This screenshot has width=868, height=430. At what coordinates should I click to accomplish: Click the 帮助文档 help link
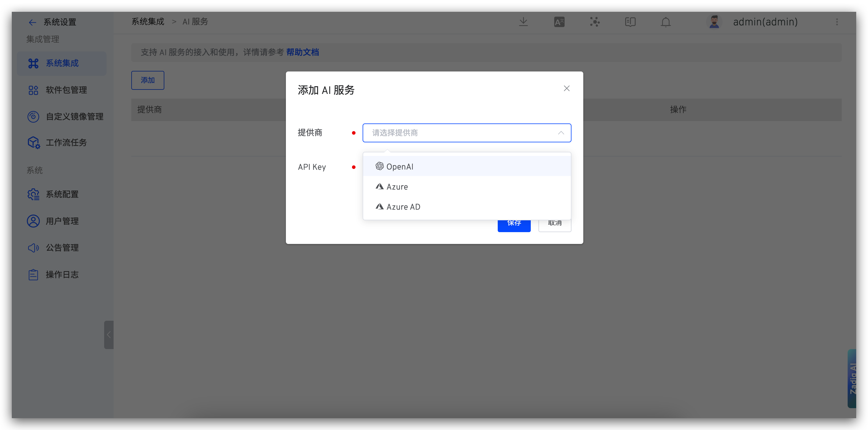[x=302, y=52]
